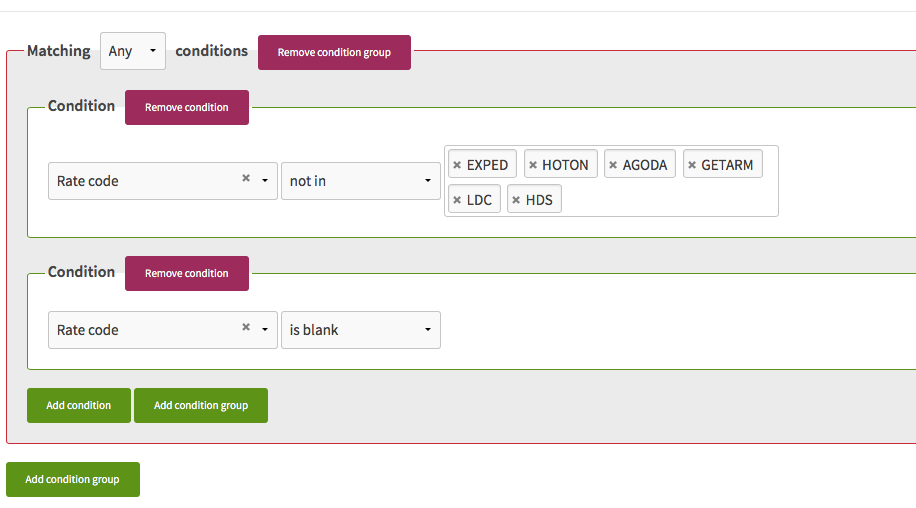Viewport: 916px width, 508px height.
Task: Remove the AGODA tag
Action: pos(613,165)
